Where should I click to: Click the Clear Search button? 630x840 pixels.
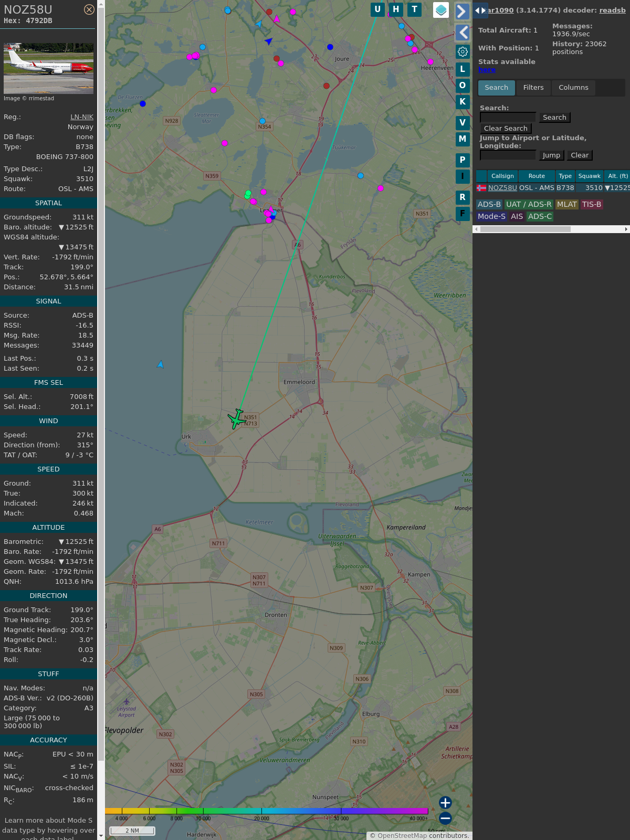coord(506,129)
